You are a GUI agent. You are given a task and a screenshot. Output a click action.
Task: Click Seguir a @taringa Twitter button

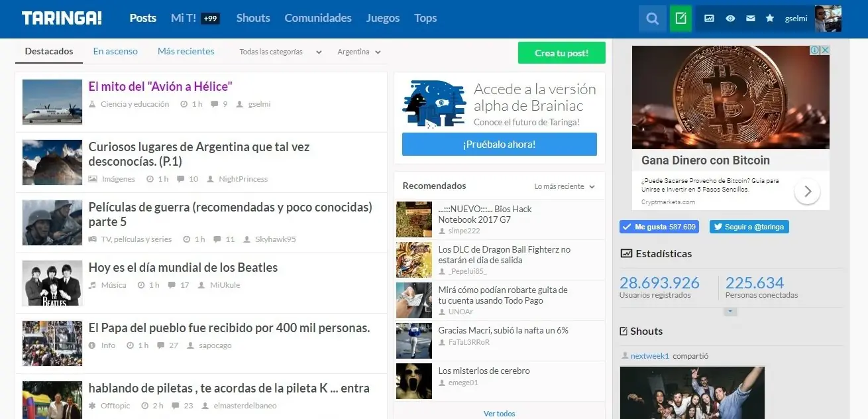749,227
